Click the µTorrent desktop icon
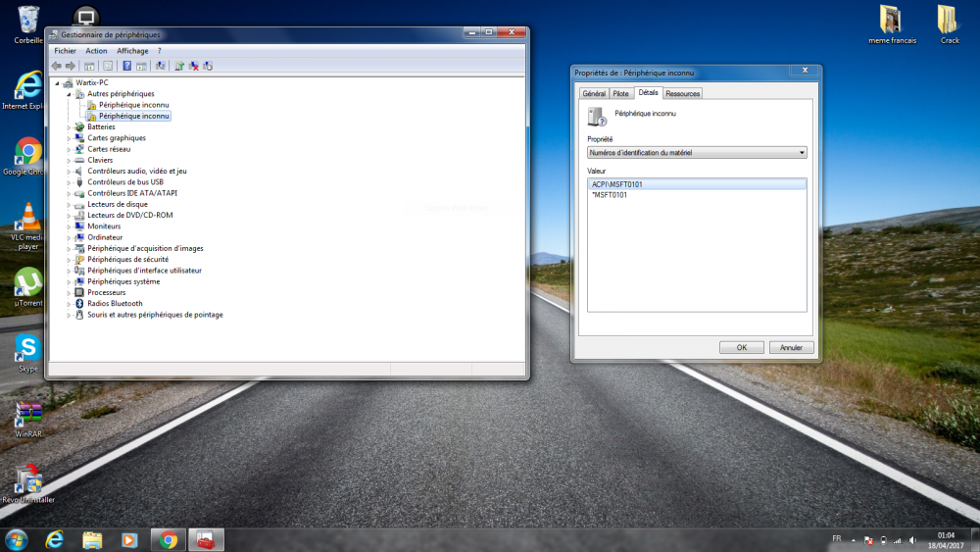Screen dimensions: 980x552 coord(28,287)
